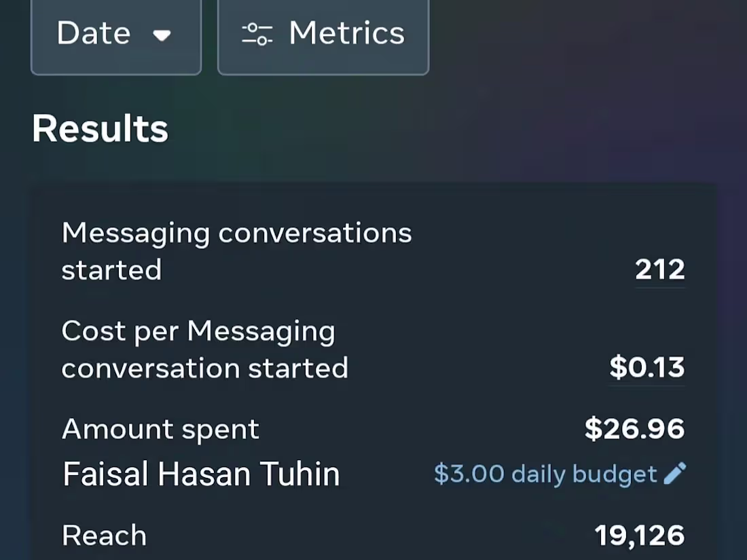This screenshot has width=747, height=560.
Task: Select the 'Cost per Messaging' label line
Action: pyautogui.click(x=198, y=331)
